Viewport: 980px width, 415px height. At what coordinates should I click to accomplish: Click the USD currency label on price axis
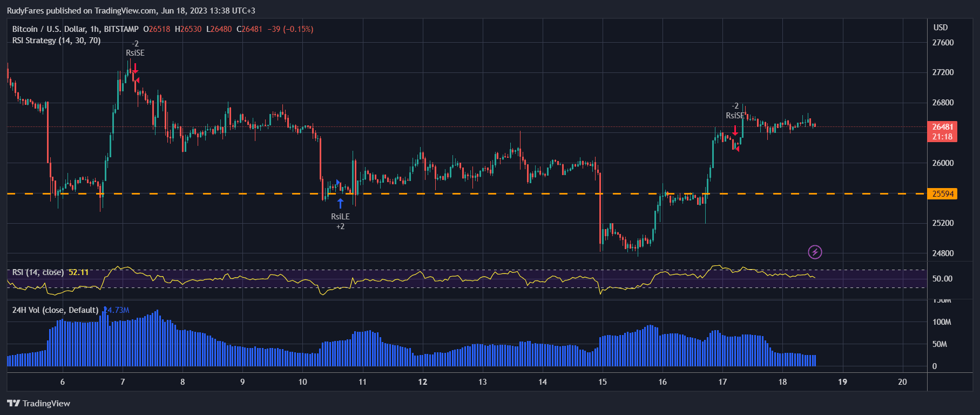941,28
